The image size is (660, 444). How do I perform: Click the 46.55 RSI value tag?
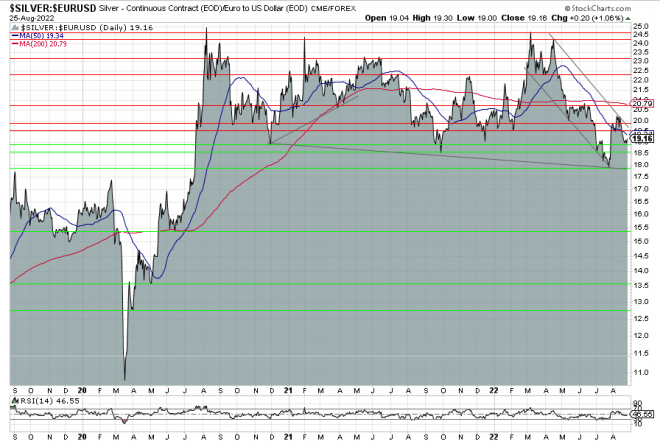point(641,412)
